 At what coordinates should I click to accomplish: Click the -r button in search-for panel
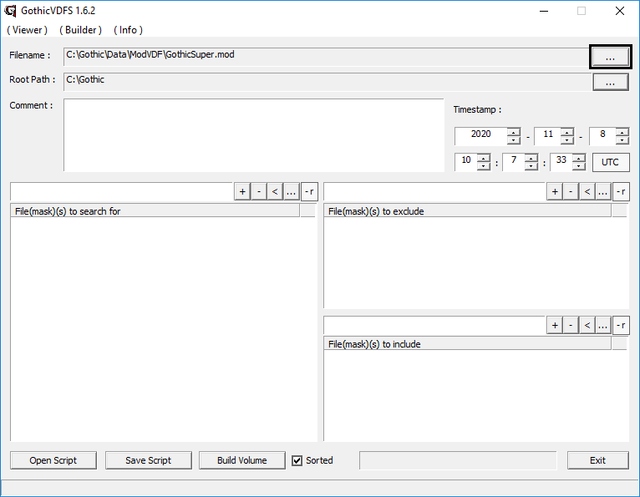309,191
